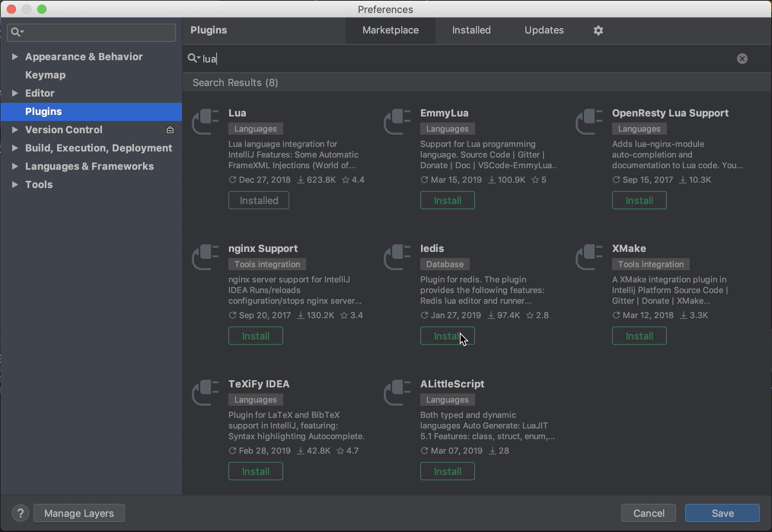
Task: Click the Installed button for Lua
Action: coord(258,201)
